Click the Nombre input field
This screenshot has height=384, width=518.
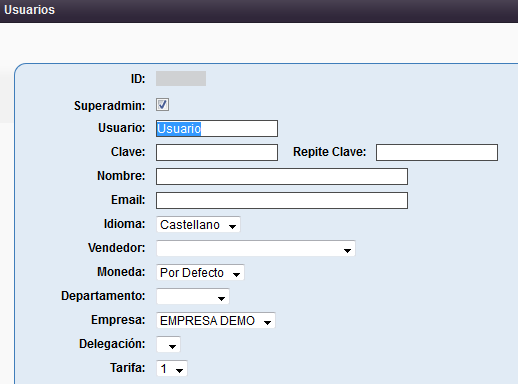coord(282,176)
